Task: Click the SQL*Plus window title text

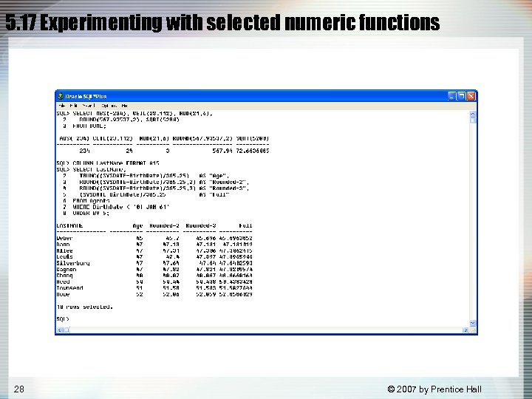Action: [86, 96]
